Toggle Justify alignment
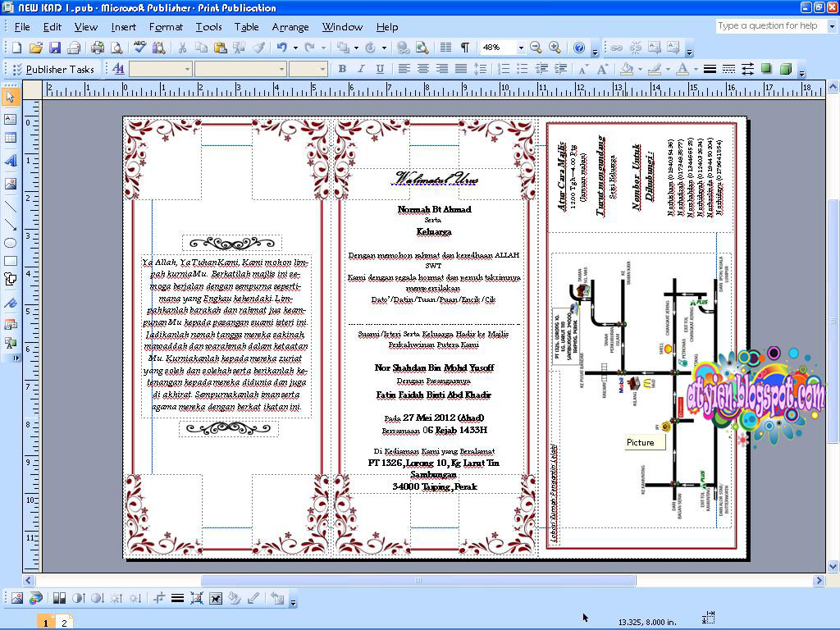The image size is (840, 630). pyautogui.click(x=460, y=69)
